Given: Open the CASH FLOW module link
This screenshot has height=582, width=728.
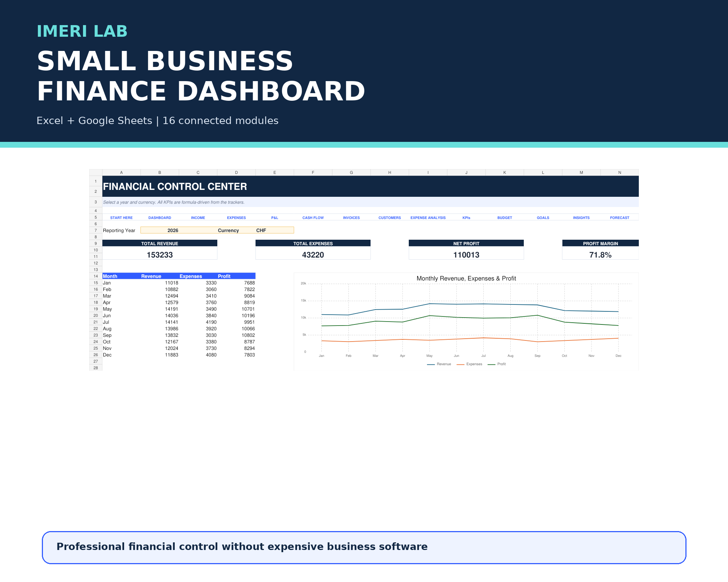Looking at the screenshot, I should 313,218.
